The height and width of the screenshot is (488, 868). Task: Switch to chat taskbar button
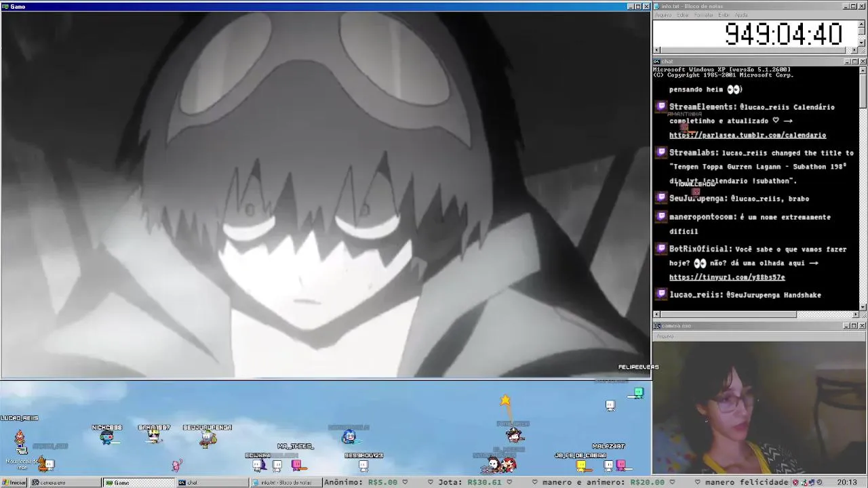point(212,483)
